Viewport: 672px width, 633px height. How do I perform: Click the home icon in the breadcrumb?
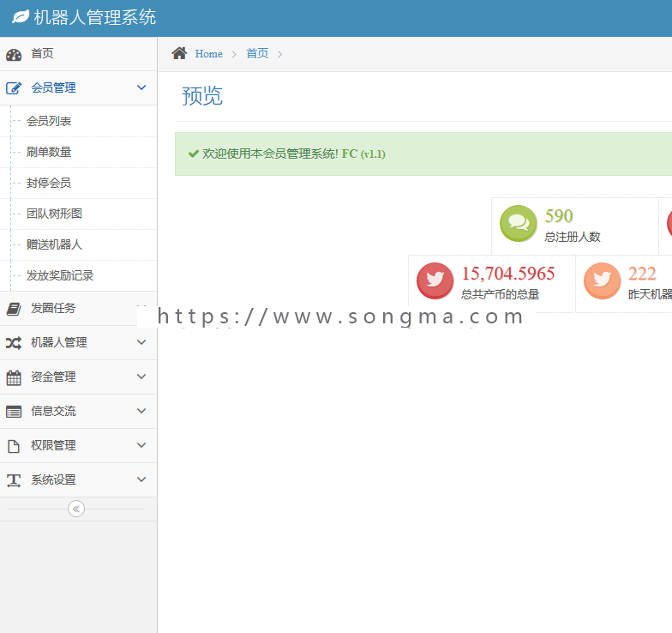click(180, 53)
